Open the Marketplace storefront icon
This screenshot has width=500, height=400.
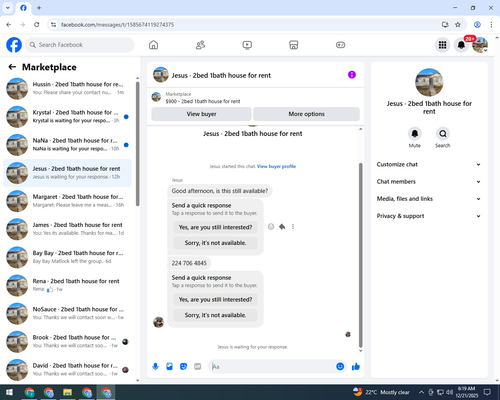[x=294, y=45]
